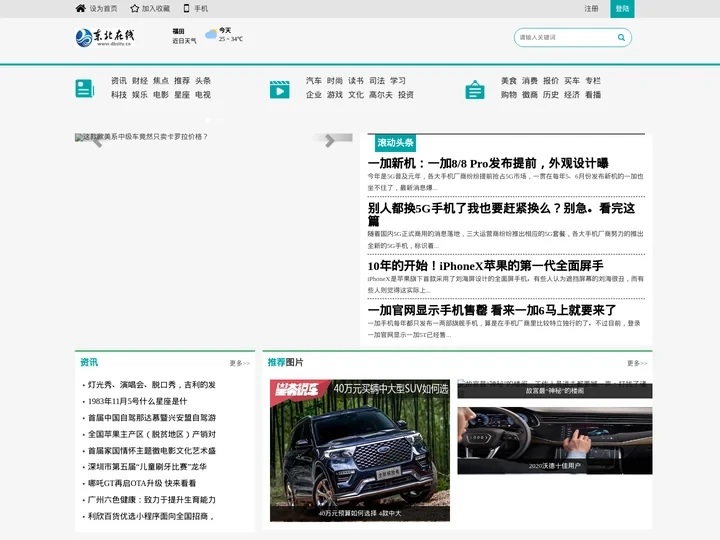This screenshot has height=540, width=720.
Task: Open the 科技 menu item
Action: [118, 95]
